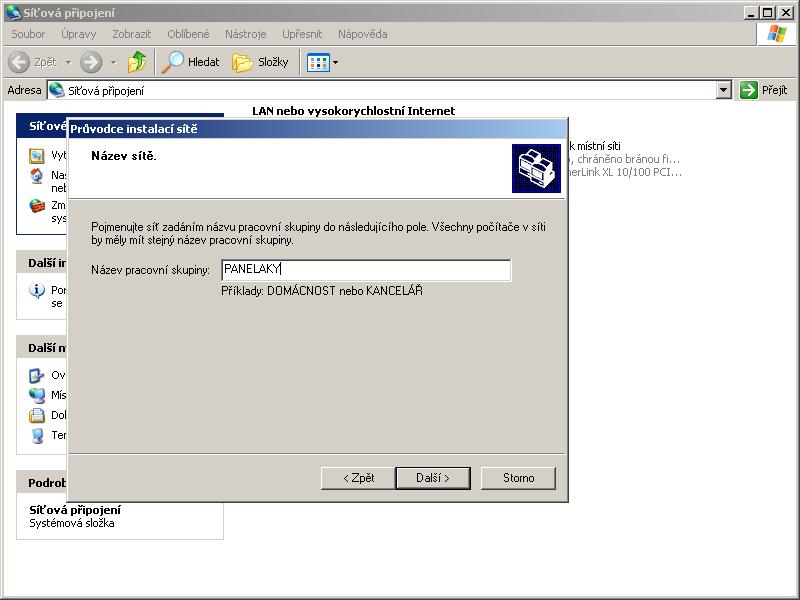The width and height of the screenshot is (800, 600).
Task: Click the Další button in the wizard
Action: 433,478
